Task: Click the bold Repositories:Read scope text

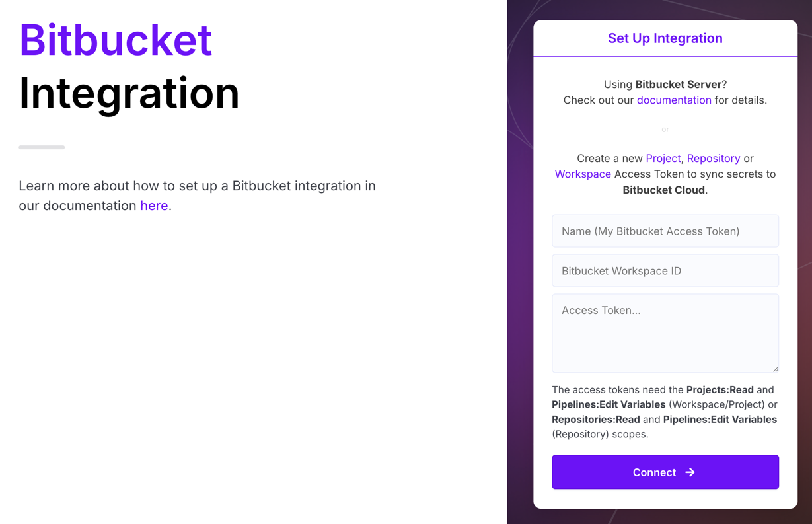Action: pos(596,420)
